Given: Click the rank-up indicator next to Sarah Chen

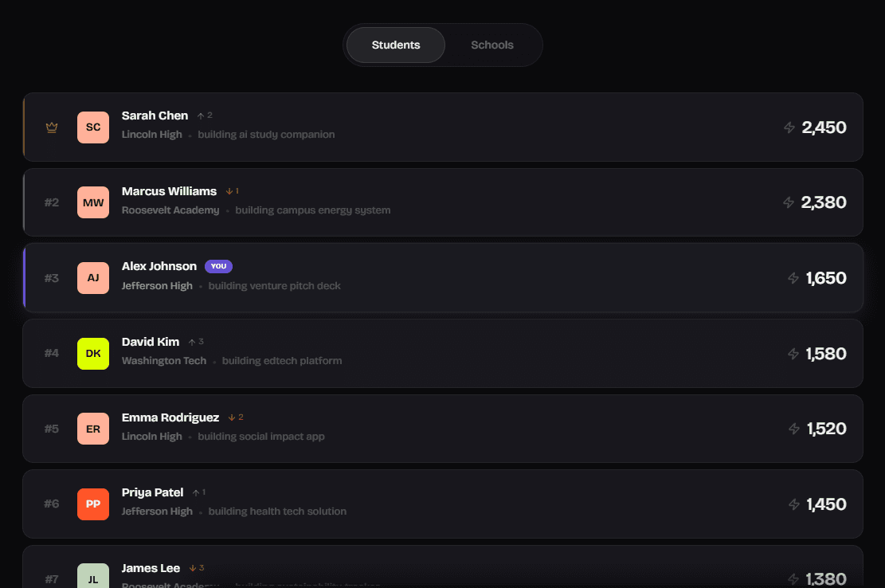Looking at the screenshot, I should 203,115.
